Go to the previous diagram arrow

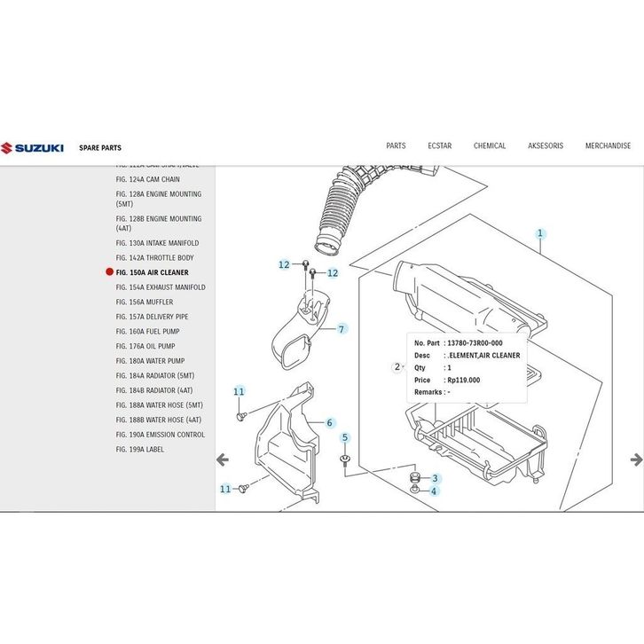[223, 459]
